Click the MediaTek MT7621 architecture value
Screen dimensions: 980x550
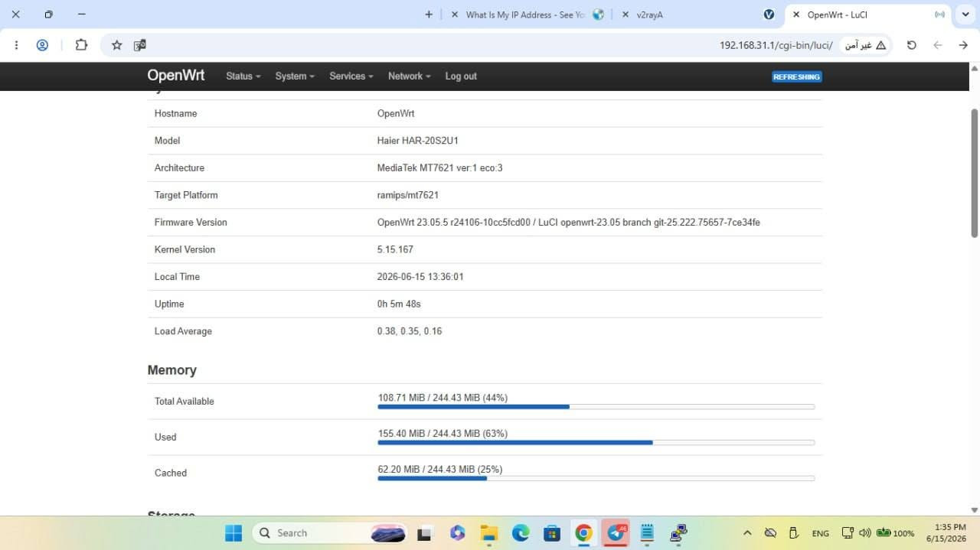(x=440, y=168)
